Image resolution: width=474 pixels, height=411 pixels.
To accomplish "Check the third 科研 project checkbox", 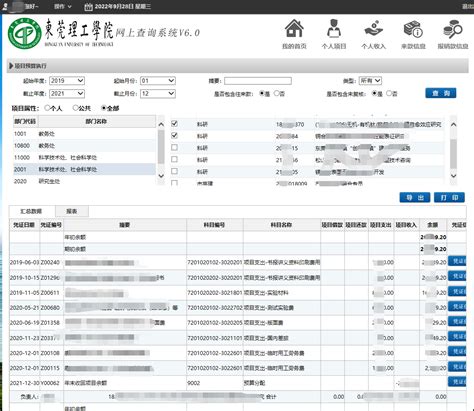I will click(x=174, y=148).
